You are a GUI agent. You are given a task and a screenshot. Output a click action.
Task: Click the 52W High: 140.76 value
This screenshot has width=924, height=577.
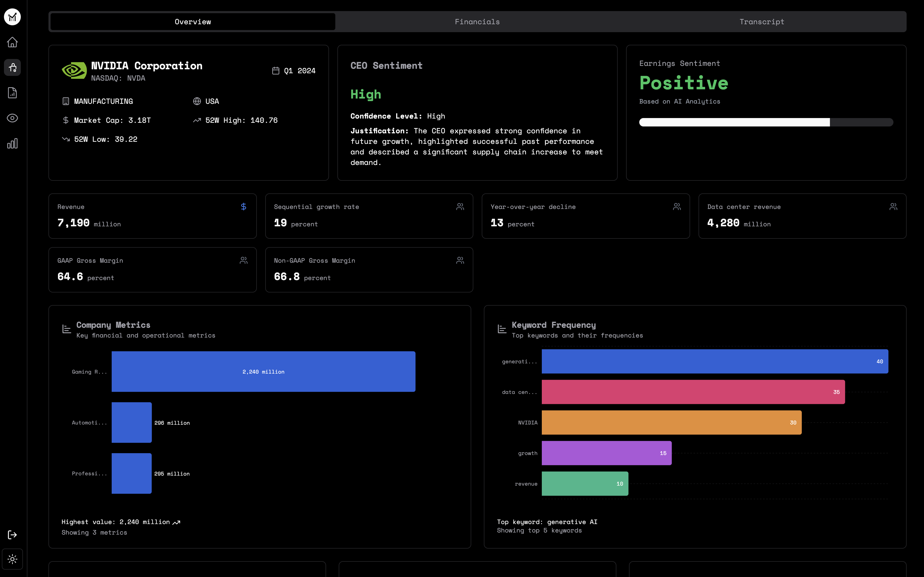(241, 120)
